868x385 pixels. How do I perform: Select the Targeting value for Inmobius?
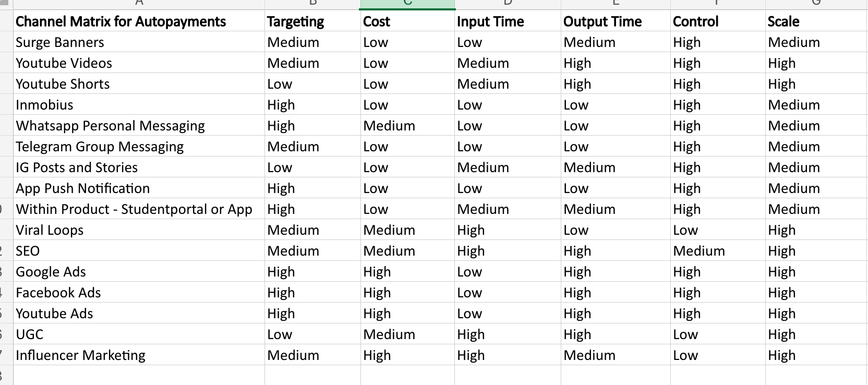[x=281, y=105]
